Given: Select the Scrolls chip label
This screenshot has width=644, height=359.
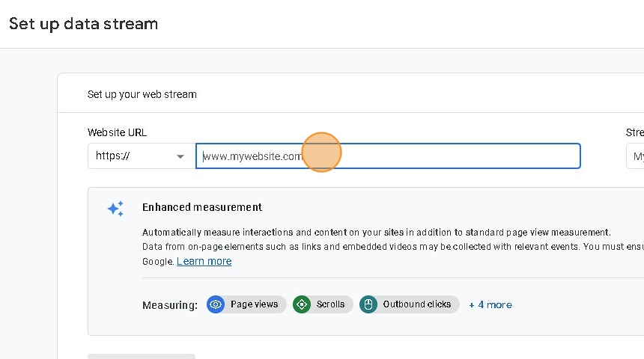Looking at the screenshot, I should tap(330, 304).
